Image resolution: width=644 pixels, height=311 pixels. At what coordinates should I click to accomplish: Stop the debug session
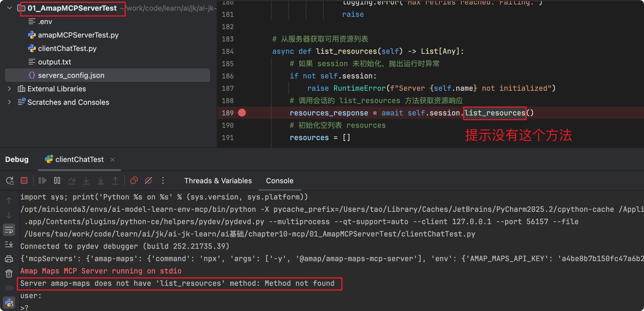pyautogui.click(x=24, y=180)
